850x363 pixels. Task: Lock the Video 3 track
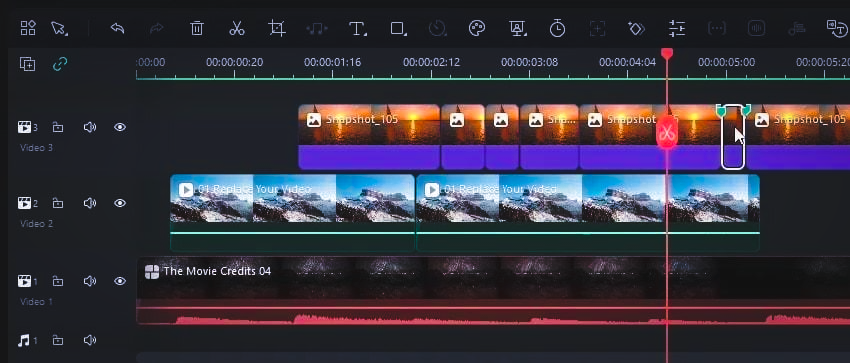point(57,127)
